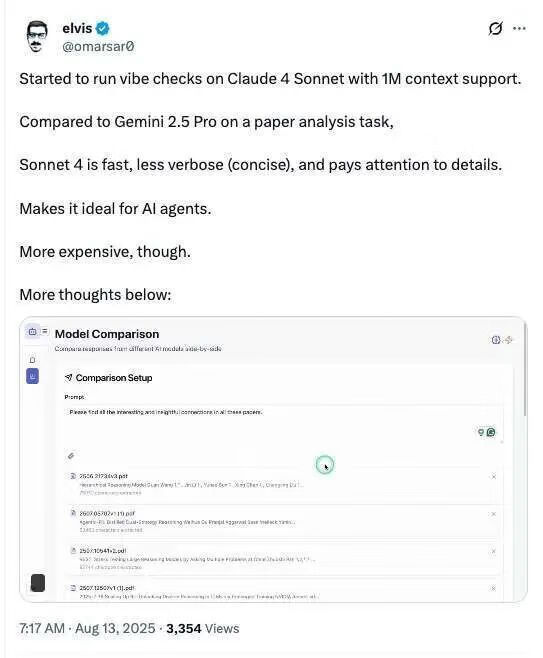Click the paperclip attach files icon

pyautogui.click(x=71, y=455)
